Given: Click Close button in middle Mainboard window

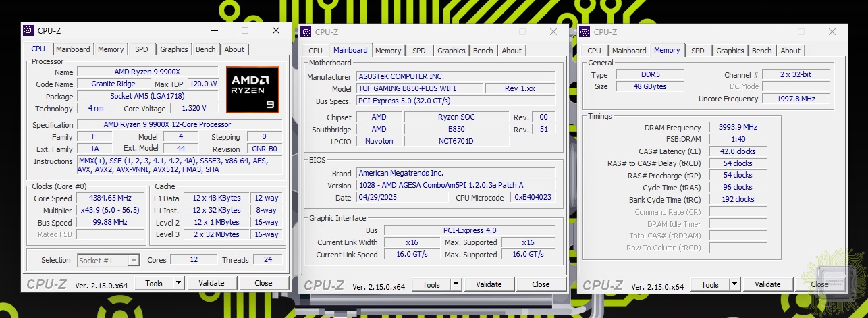Looking at the screenshot, I should click(x=541, y=284).
